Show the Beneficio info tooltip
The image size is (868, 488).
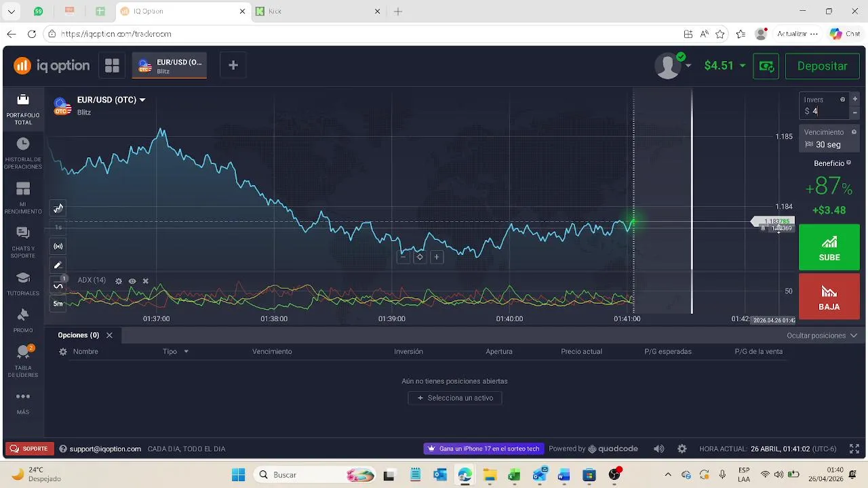pyautogui.click(x=848, y=163)
